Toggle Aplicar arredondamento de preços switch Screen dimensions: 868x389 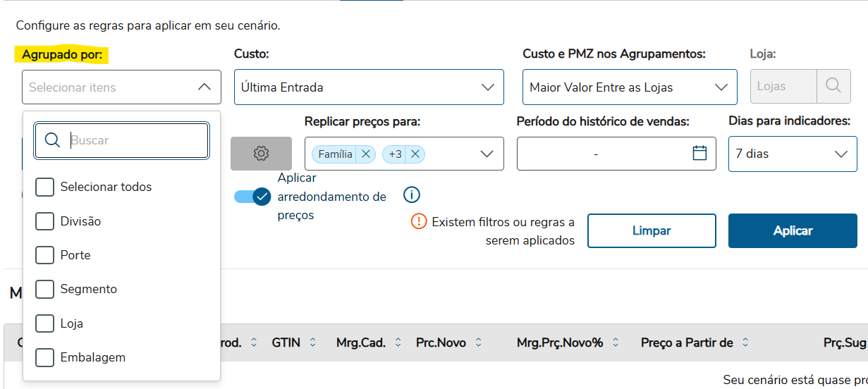click(x=252, y=197)
